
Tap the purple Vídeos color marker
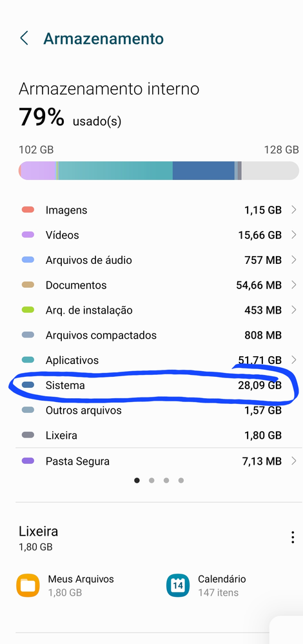point(28,235)
